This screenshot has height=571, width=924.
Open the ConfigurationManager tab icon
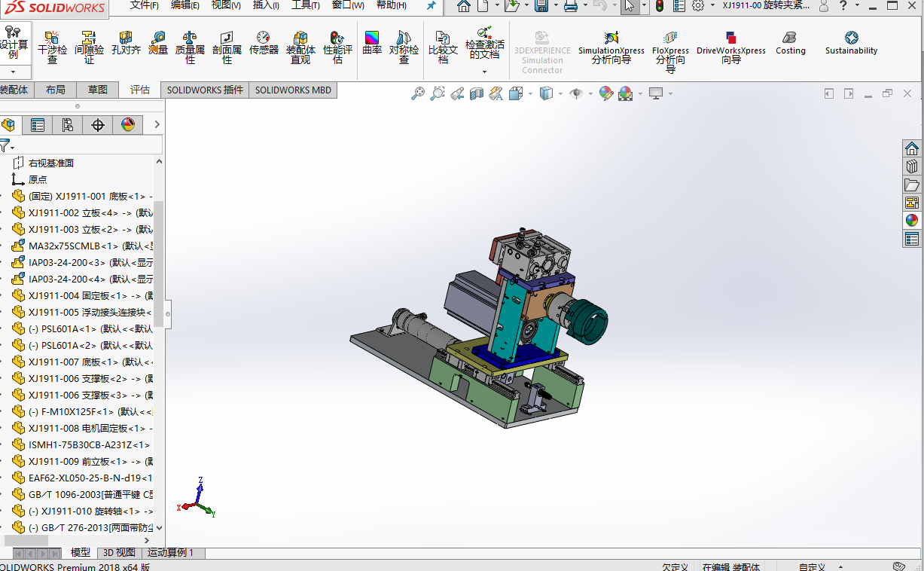click(x=68, y=124)
